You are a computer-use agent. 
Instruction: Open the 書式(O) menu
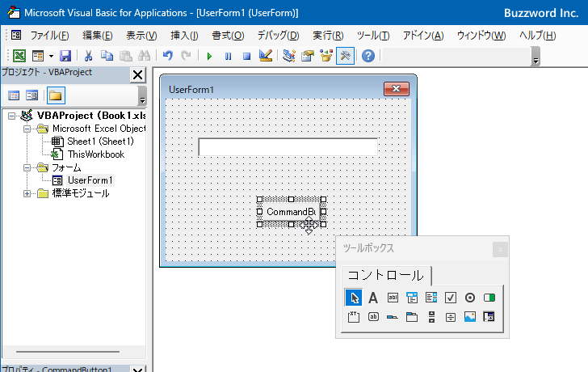pos(228,36)
